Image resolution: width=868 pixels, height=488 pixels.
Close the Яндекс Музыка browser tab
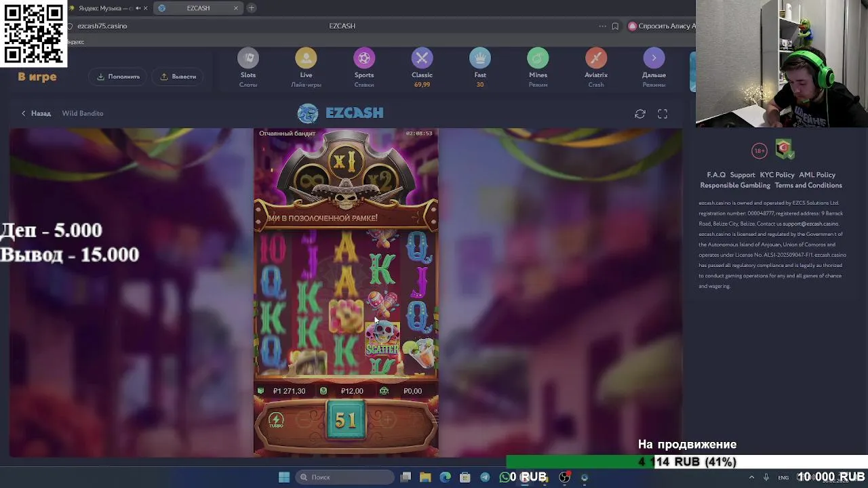click(x=145, y=8)
